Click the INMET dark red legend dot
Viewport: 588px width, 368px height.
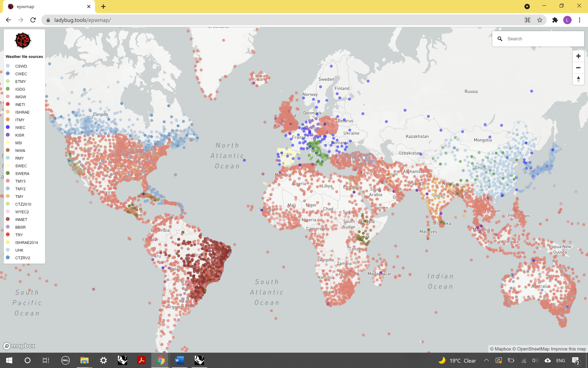click(x=8, y=219)
